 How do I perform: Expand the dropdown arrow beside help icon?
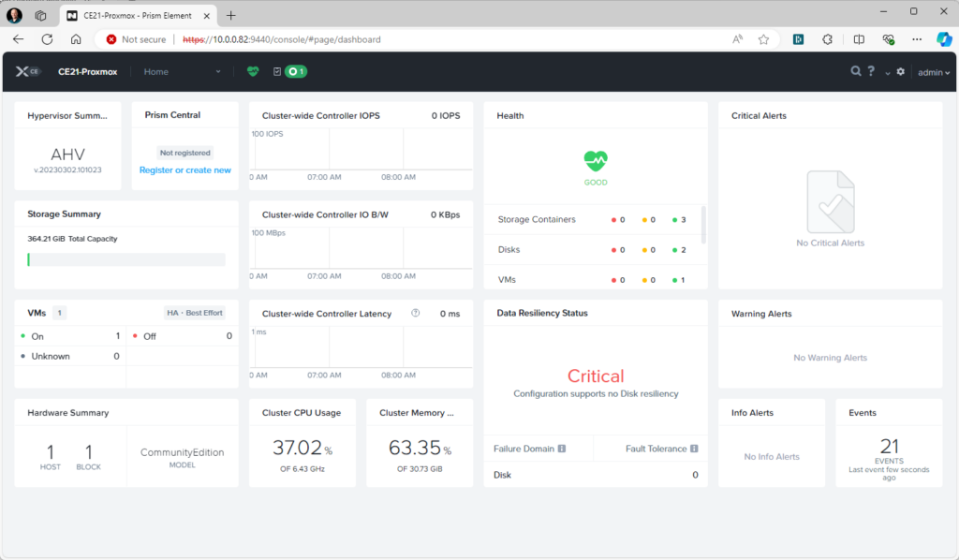[x=888, y=73]
